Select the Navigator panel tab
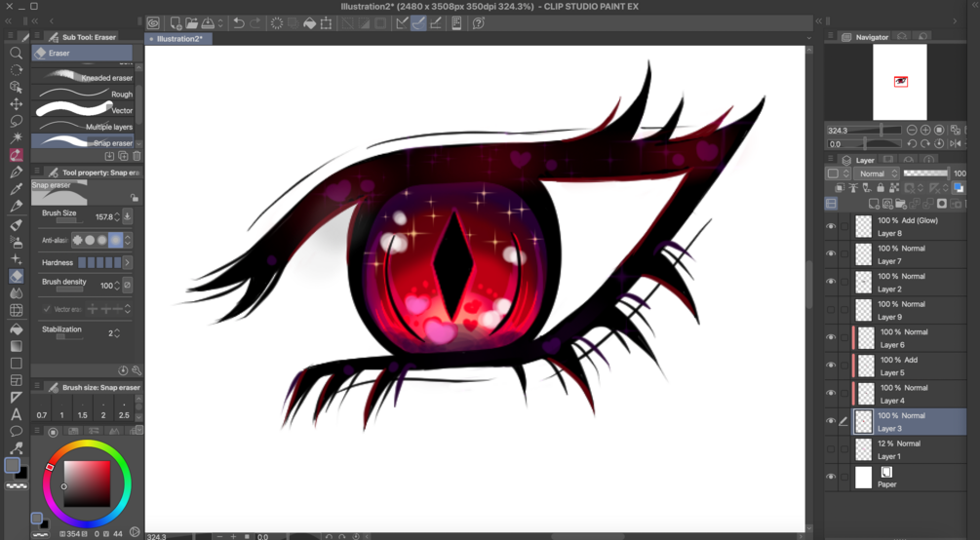Image resolution: width=980 pixels, height=540 pixels. [x=866, y=37]
